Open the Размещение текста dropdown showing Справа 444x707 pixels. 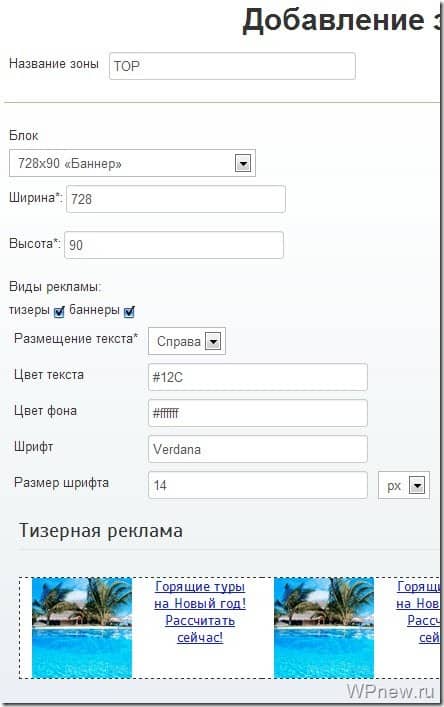187,341
